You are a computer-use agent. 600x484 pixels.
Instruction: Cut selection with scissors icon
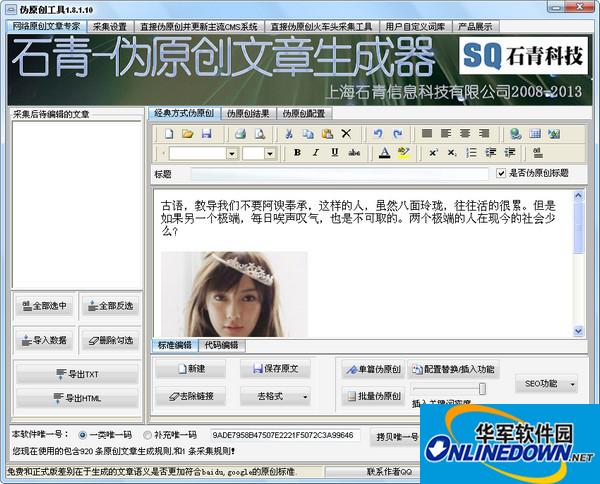coord(289,134)
